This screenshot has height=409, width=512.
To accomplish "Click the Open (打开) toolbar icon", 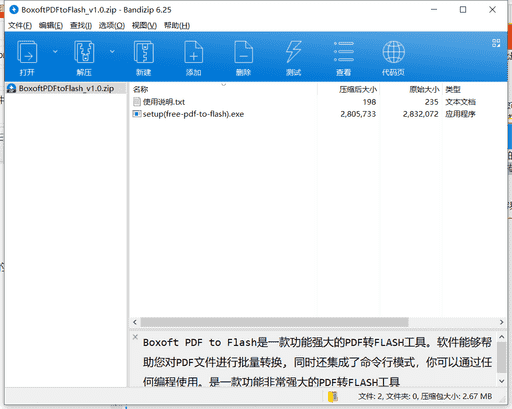I will (x=27, y=52).
